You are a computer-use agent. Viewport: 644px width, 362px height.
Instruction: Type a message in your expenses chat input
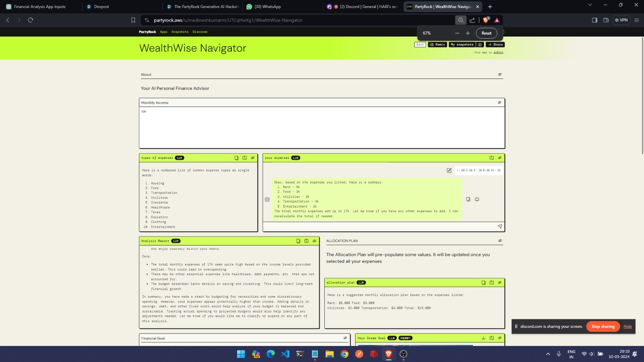(x=378, y=226)
